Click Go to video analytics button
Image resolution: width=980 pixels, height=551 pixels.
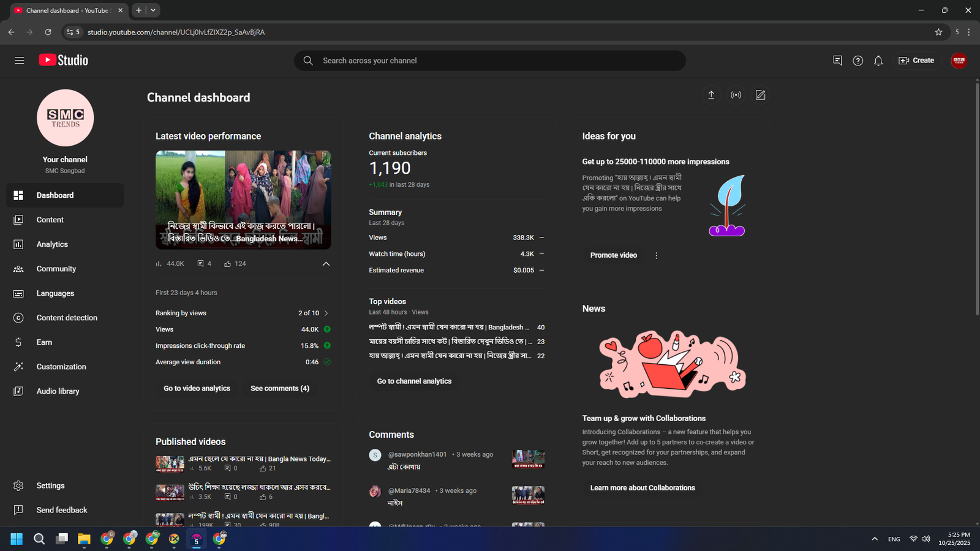tap(197, 388)
